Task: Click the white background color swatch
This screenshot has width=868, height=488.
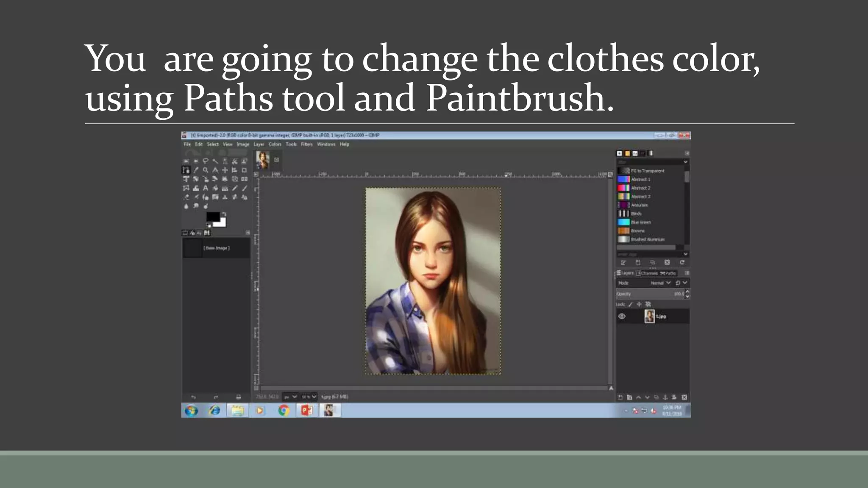Action: point(223,224)
